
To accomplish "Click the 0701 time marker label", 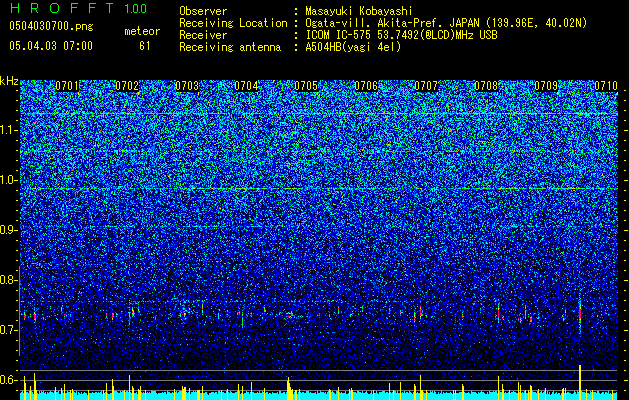I will pos(67,86).
